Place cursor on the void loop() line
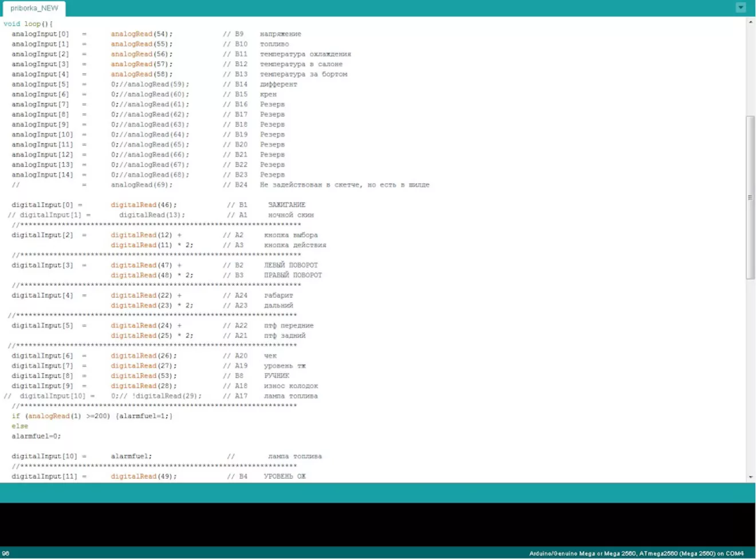 click(x=28, y=24)
